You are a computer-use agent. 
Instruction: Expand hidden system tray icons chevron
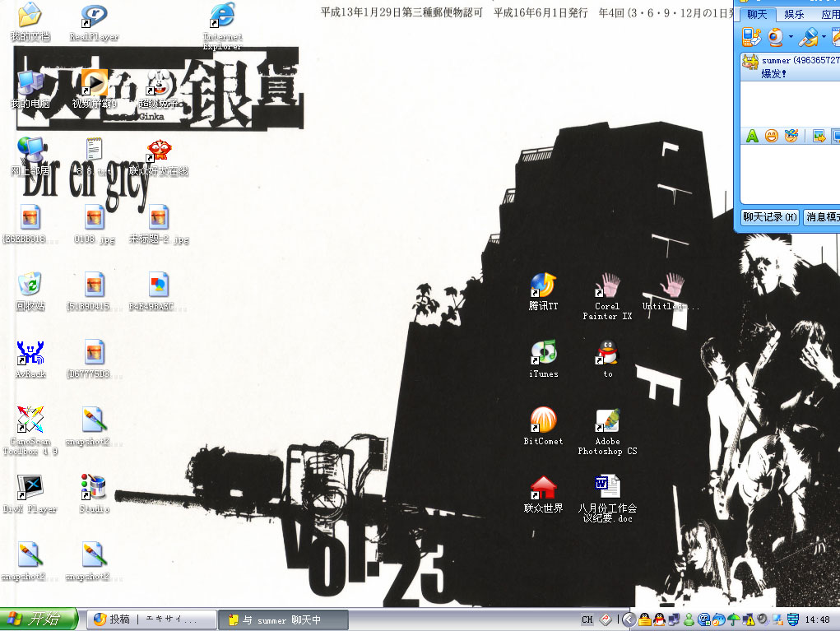click(x=629, y=619)
